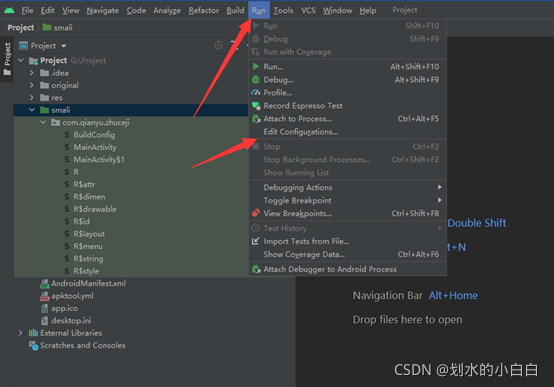Expand the .idea folder
554x387 pixels.
(x=32, y=73)
